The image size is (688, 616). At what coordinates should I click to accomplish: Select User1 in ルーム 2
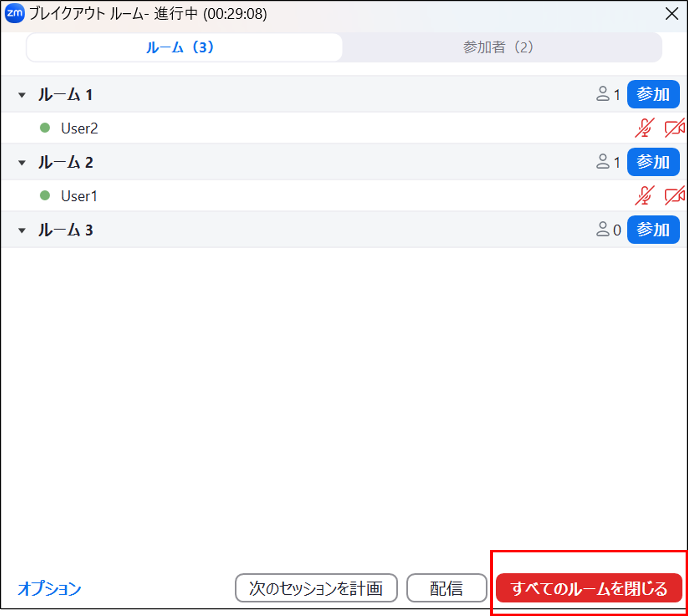click(x=344, y=196)
